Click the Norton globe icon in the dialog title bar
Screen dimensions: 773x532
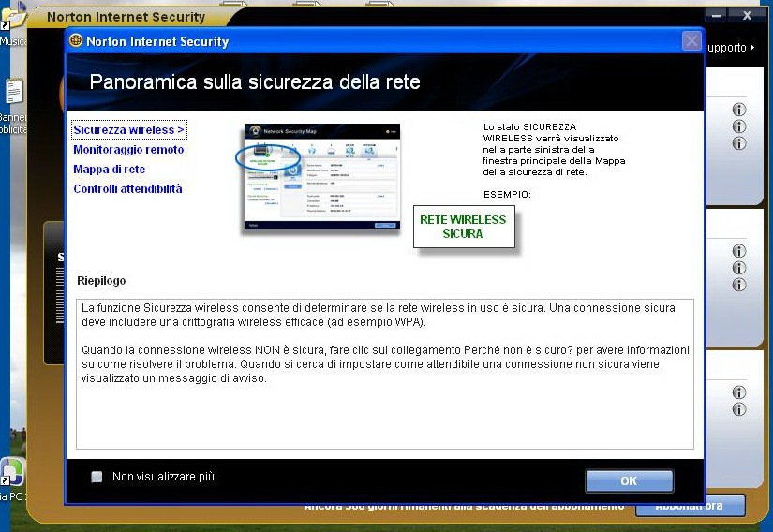[76, 41]
